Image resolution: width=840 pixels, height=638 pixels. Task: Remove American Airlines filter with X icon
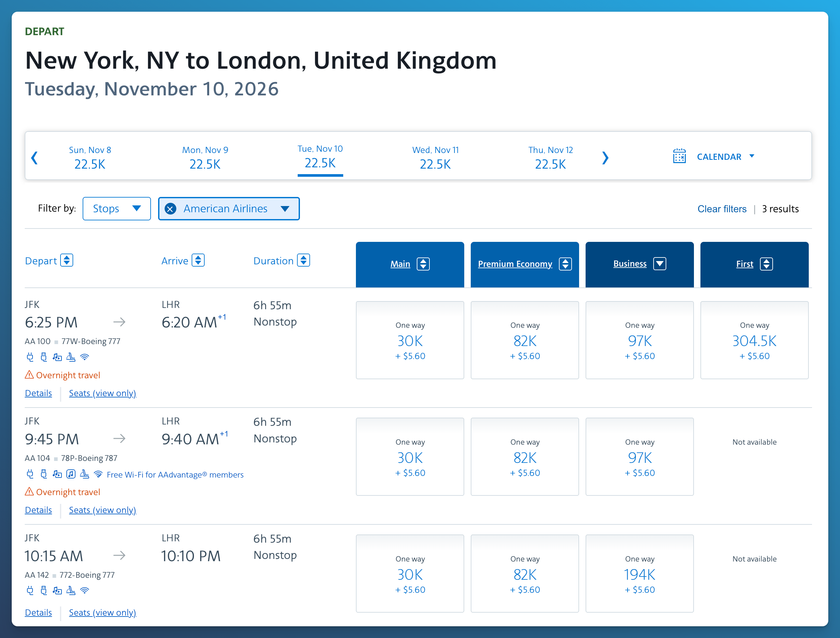click(x=170, y=209)
